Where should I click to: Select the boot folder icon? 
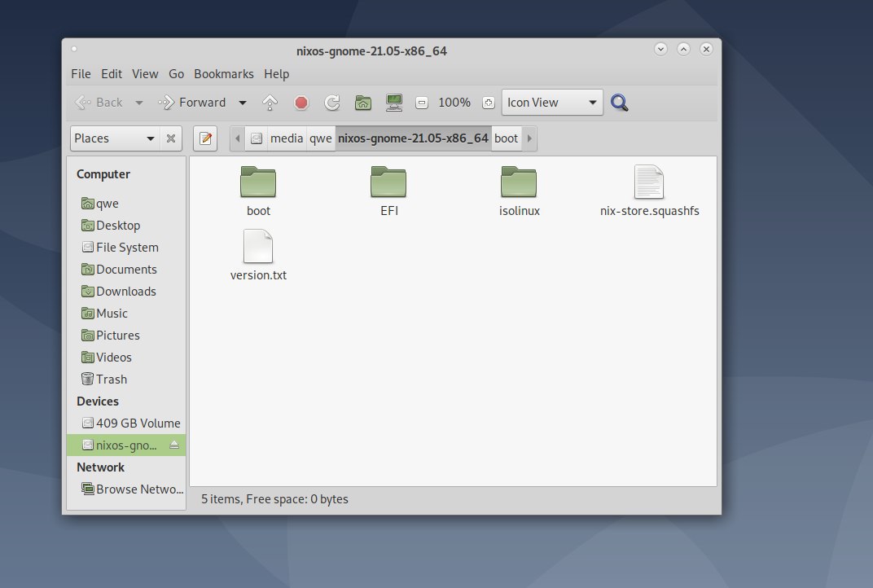[258, 182]
